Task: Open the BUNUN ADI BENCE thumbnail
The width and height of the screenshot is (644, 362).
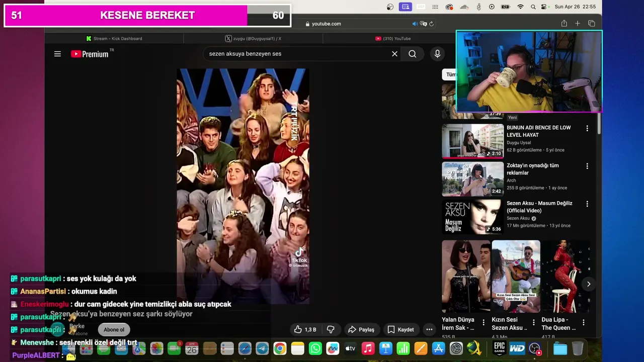Action: 472,141
